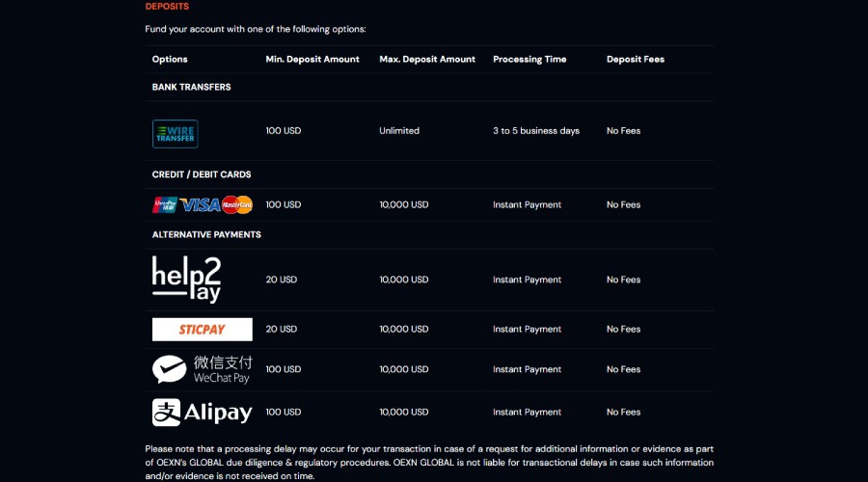Screen dimensions: 868x482
Task: Click the DEPOSITS section heading
Action: tap(167, 7)
